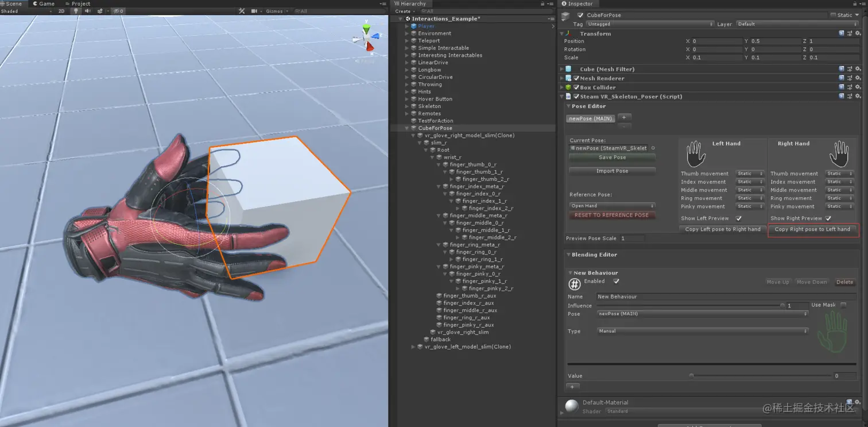Screen dimensions: 868x427
Task: Open Skeleton Poser script gear menu
Action: (x=858, y=97)
